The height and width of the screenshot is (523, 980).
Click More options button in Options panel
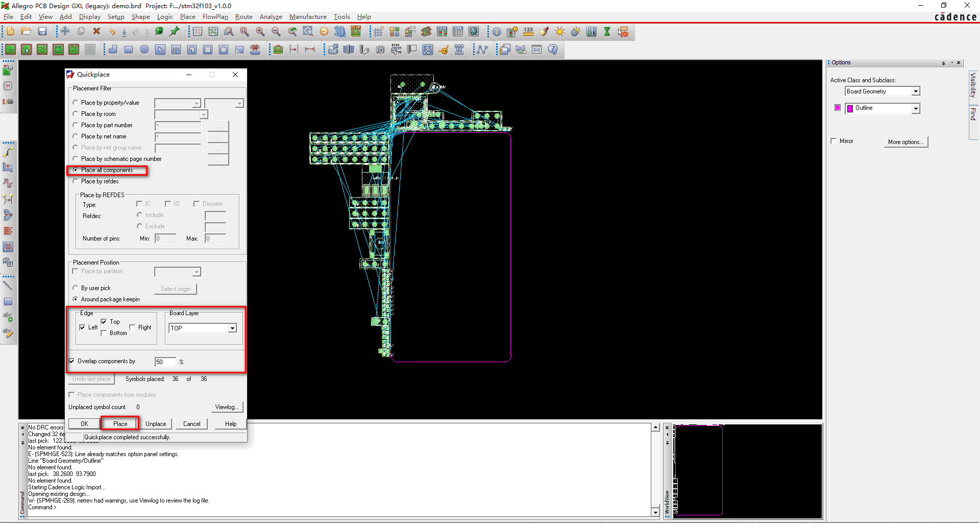coord(906,142)
